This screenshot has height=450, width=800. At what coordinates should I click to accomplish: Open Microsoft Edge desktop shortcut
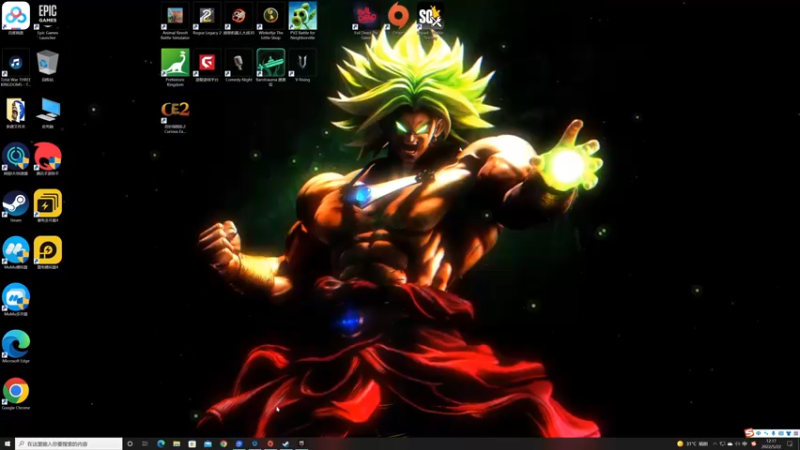click(x=16, y=346)
